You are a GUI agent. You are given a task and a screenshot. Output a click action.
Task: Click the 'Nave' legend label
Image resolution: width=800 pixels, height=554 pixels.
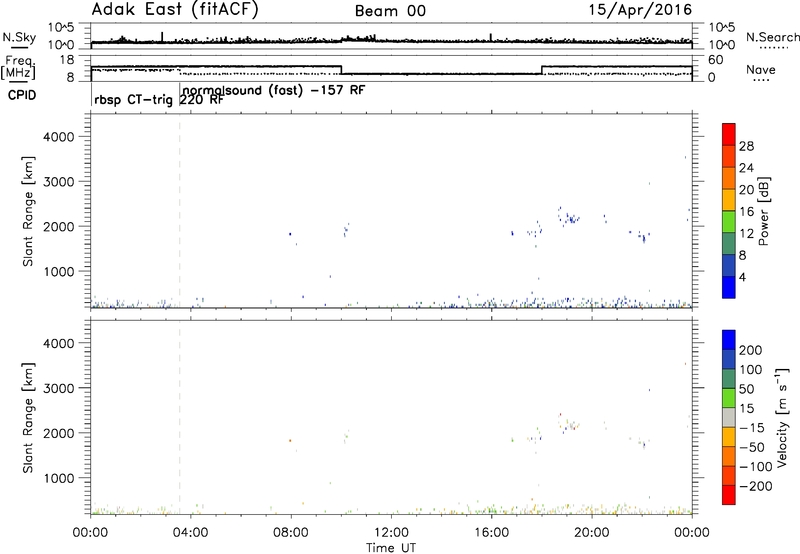(761, 70)
